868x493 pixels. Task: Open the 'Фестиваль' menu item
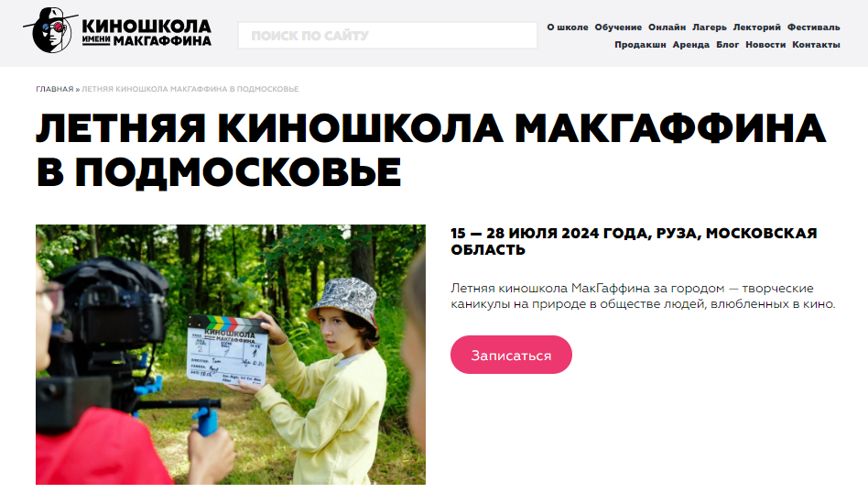814,27
